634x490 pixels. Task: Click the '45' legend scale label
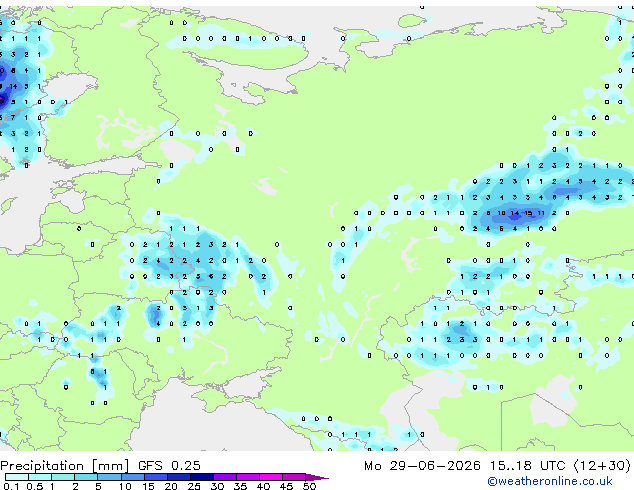(x=286, y=486)
